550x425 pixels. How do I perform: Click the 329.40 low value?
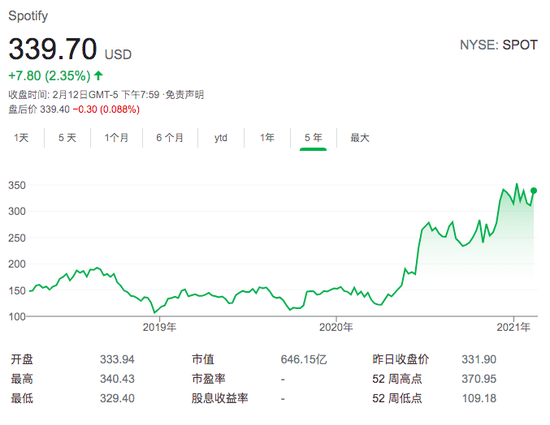click(117, 399)
